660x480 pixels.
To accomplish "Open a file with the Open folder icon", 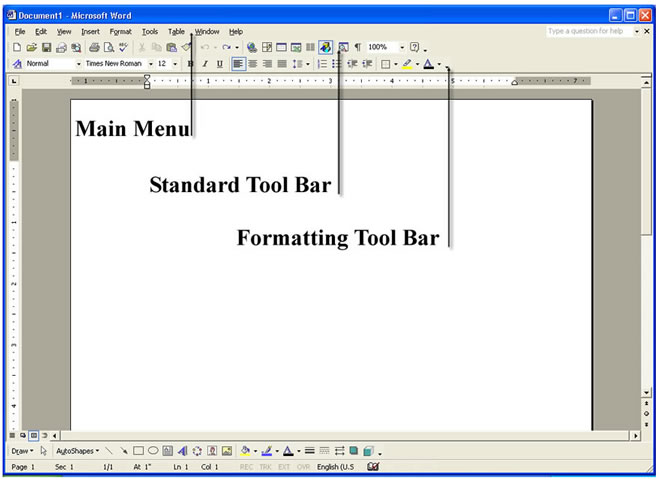I will pyautogui.click(x=32, y=47).
